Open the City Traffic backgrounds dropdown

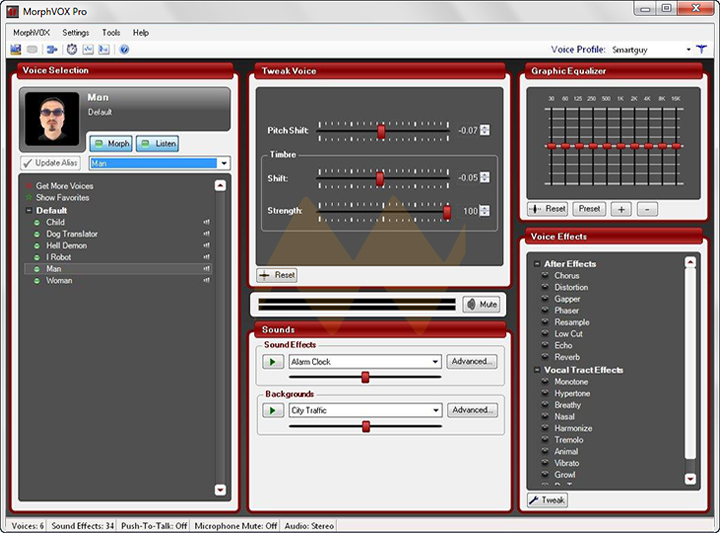point(435,410)
